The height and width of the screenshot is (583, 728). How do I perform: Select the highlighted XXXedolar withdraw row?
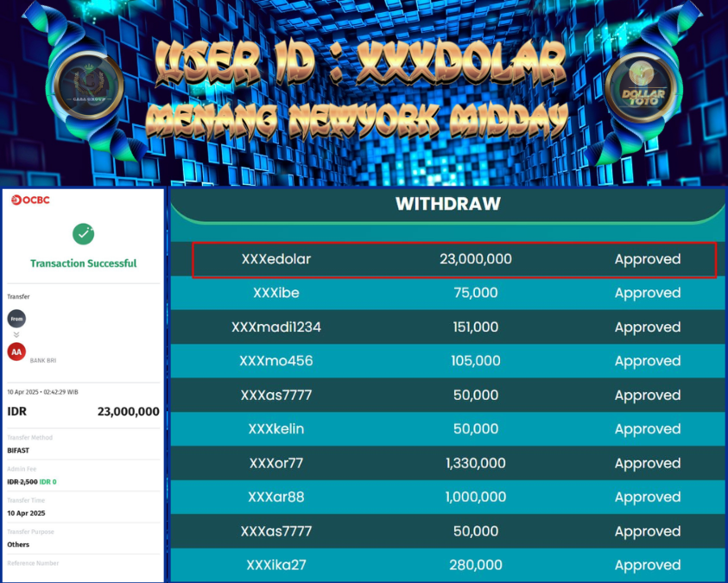click(453, 259)
